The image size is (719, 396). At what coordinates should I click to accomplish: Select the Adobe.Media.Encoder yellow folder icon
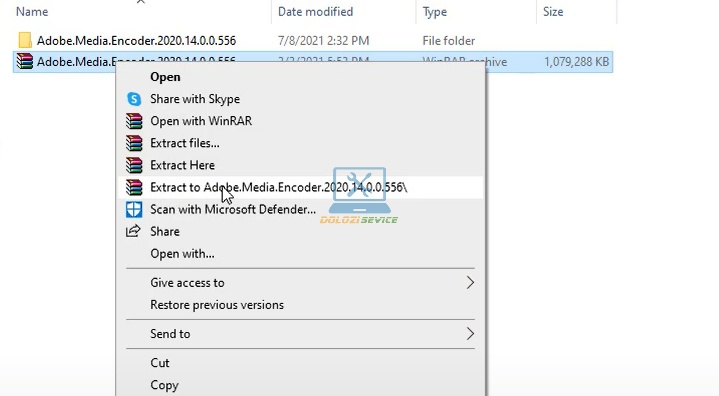[x=25, y=40]
